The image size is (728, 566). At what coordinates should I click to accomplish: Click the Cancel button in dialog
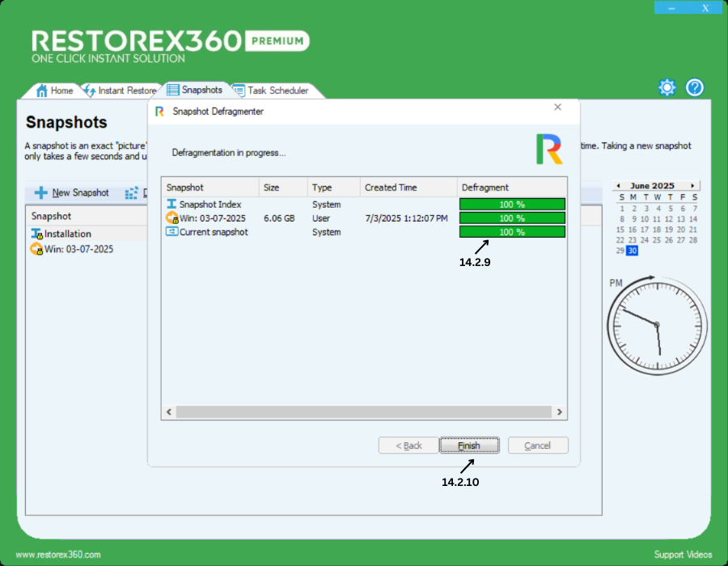click(x=538, y=446)
